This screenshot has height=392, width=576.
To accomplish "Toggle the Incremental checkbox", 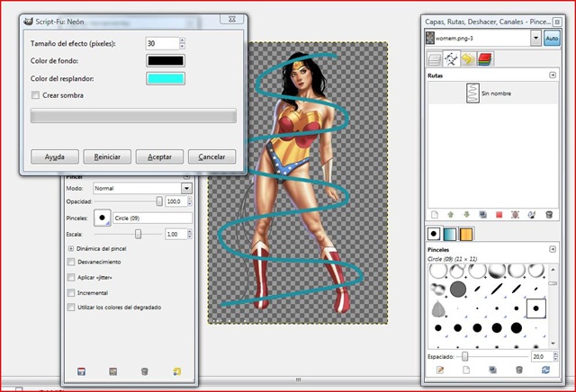I will (x=71, y=293).
